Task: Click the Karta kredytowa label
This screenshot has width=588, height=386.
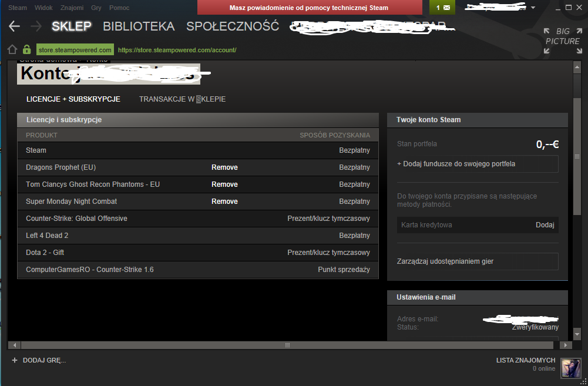Action: click(426, 224)
